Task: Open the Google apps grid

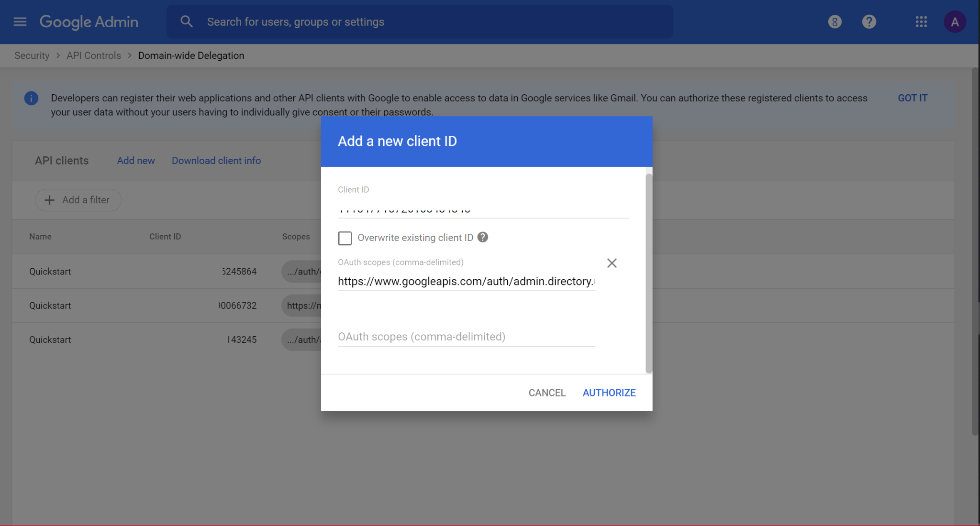Action: pyautogui.click(x=921, y=22)
